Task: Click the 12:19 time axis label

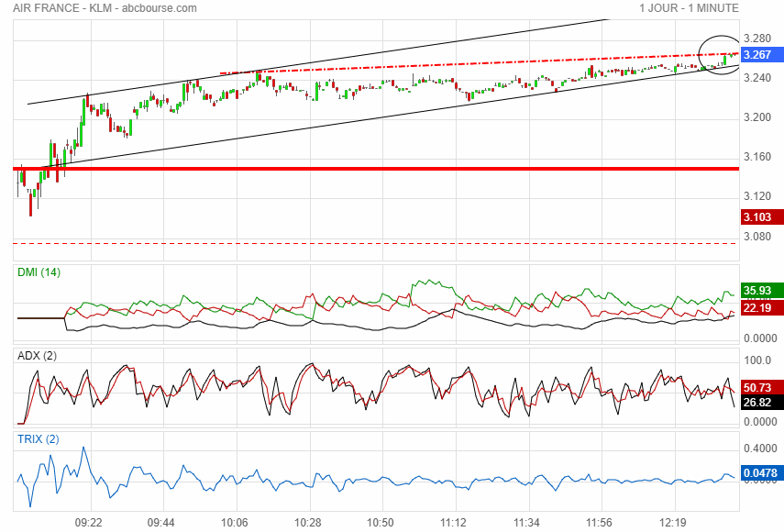Action: point(673,522)
